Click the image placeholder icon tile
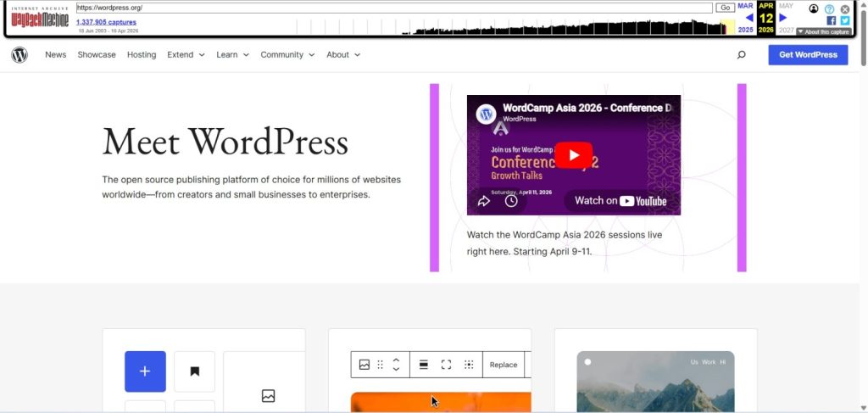868x413 pixels. pyautogui.click(x=268, y=396)
